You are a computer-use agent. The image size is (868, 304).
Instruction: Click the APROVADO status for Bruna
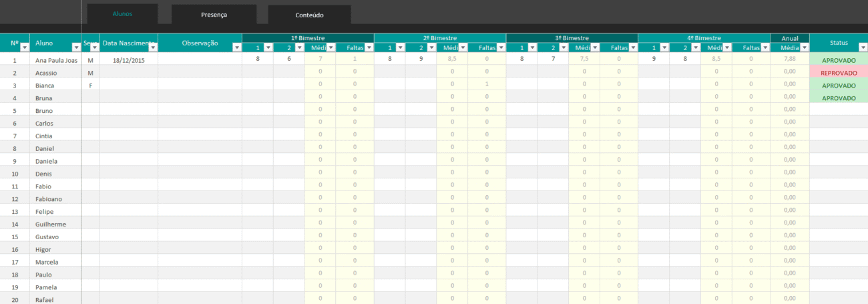point(839,98)
